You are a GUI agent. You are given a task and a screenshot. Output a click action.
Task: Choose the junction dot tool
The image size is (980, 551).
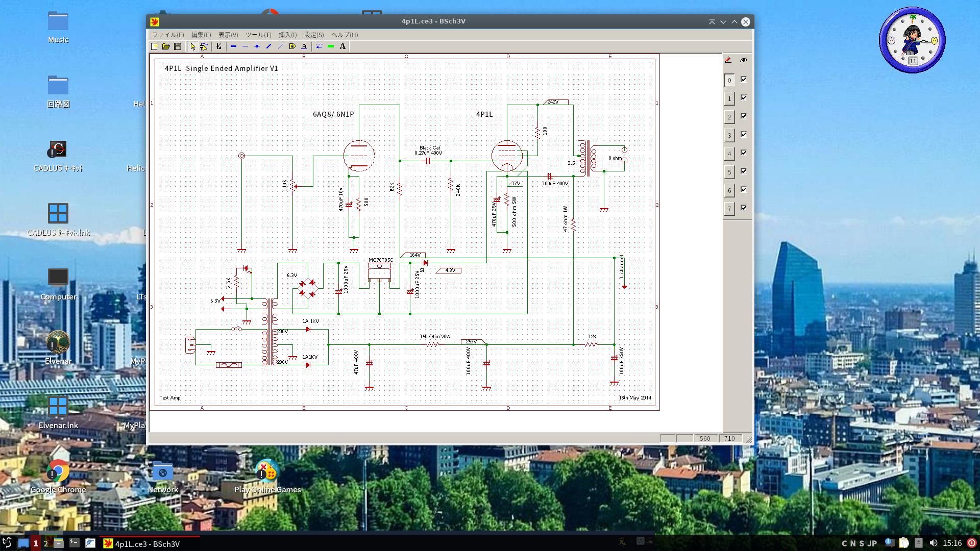pos(257,46)
